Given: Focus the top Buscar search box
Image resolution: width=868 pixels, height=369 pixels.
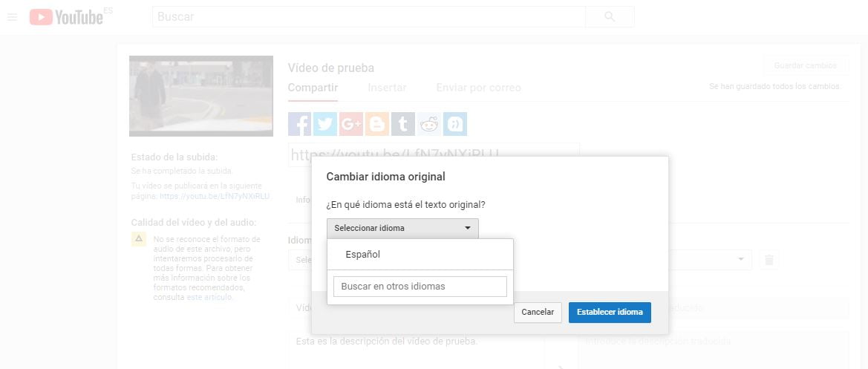Looking at the screenshot, I should click(368, 16).
